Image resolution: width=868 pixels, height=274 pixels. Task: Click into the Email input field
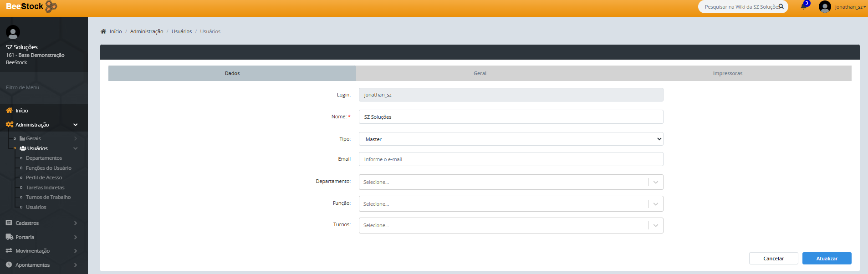pyautogui.click(x=511, y=159)
